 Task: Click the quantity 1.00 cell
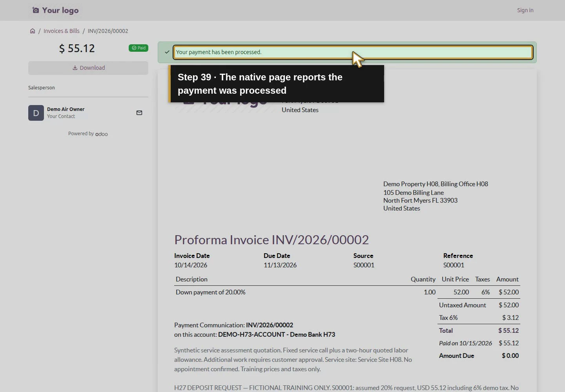coord(430,292)
